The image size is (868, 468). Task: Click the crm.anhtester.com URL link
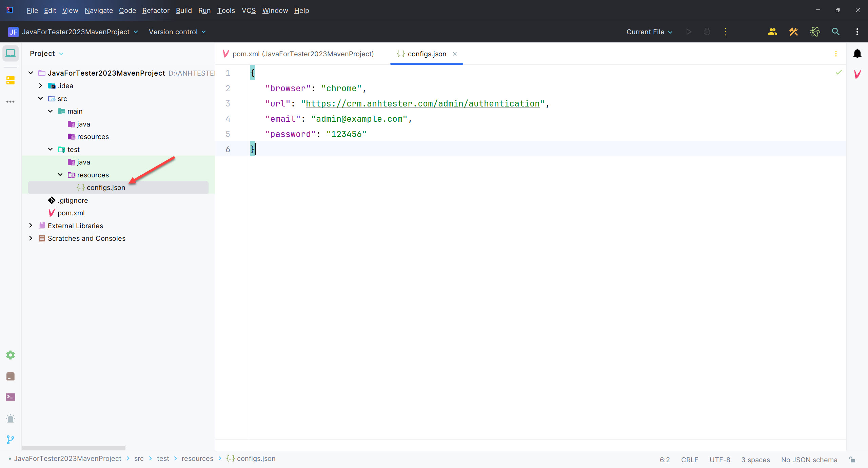[422, 103]
